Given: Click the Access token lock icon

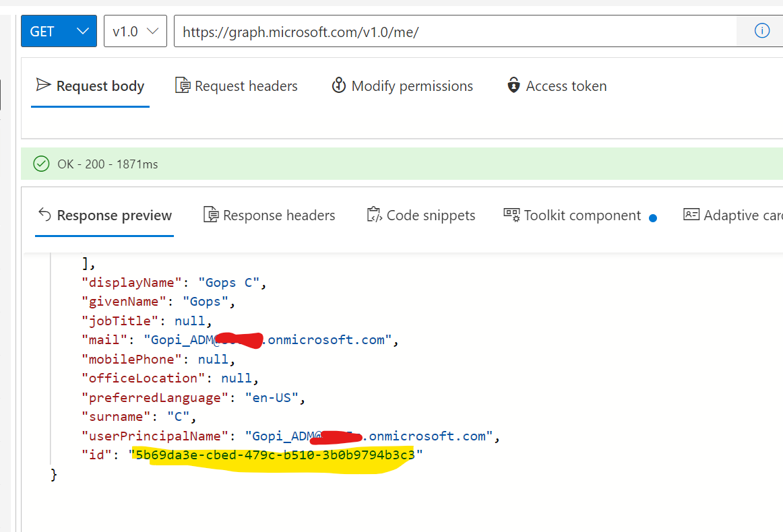Looking at the screenshot, I should (x=513, y=86).
